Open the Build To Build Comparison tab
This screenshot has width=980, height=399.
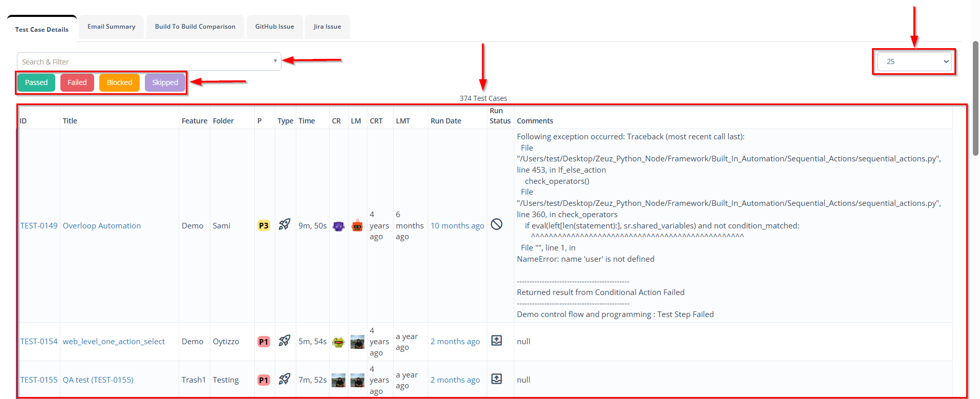pyautogui.click(x=195, y=27)
